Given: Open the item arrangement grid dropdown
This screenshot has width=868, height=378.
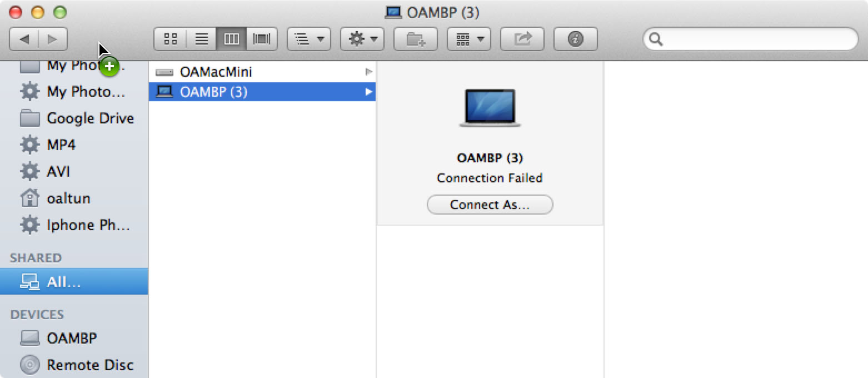Looking at the screenshot, I should click(x=469, y=39).
